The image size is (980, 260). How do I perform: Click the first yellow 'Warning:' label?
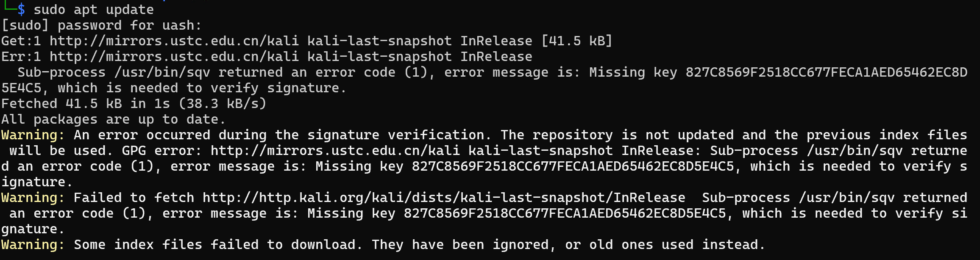point(33,135)
